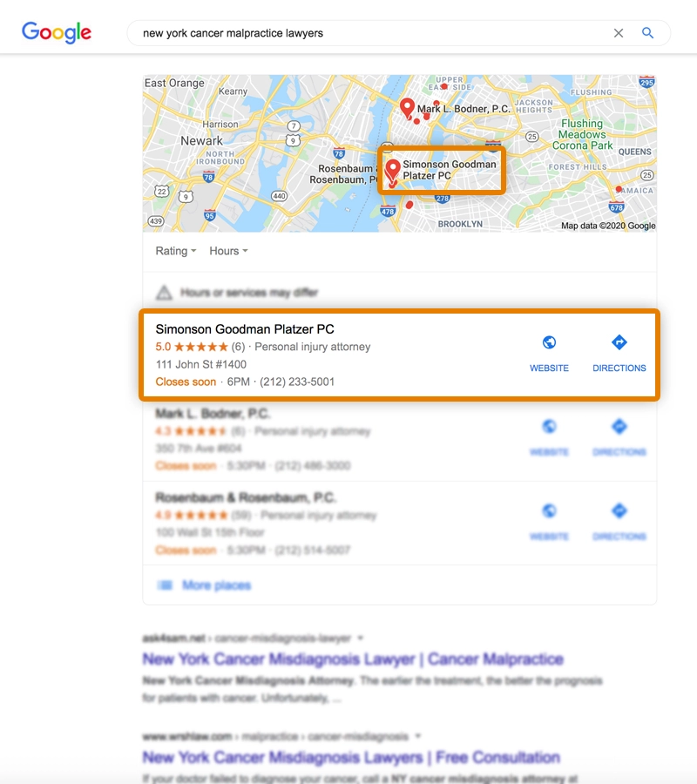Get directions to Simonson Goodman Platzer PC
697x784 pixels.
pos(619,343)
